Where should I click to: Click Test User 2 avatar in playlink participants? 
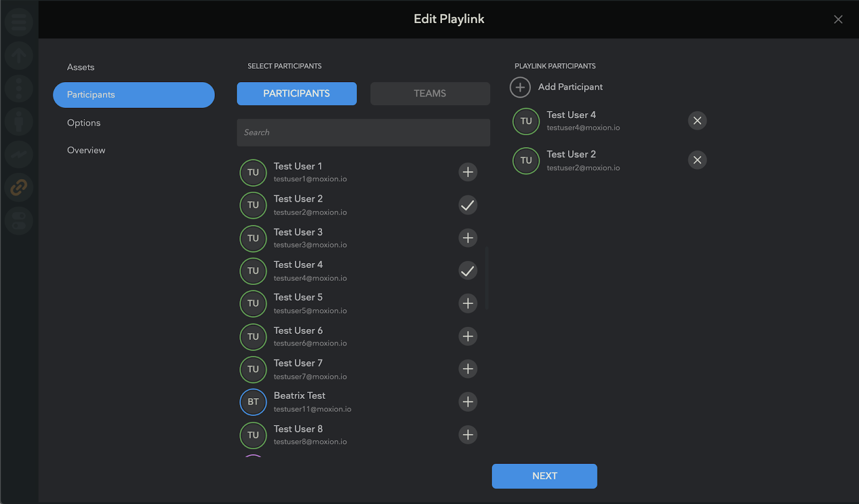click(x=526, y=160)
